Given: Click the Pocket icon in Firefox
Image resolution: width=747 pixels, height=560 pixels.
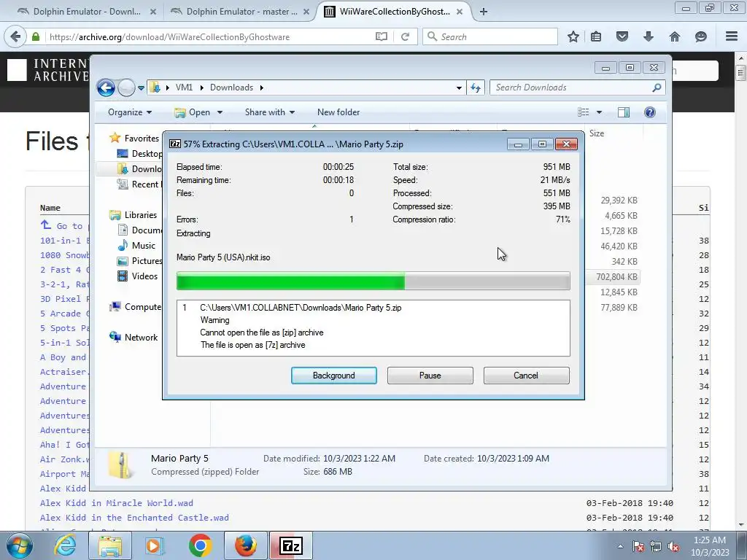Looking at the screenshot, I should pos(622,36).
